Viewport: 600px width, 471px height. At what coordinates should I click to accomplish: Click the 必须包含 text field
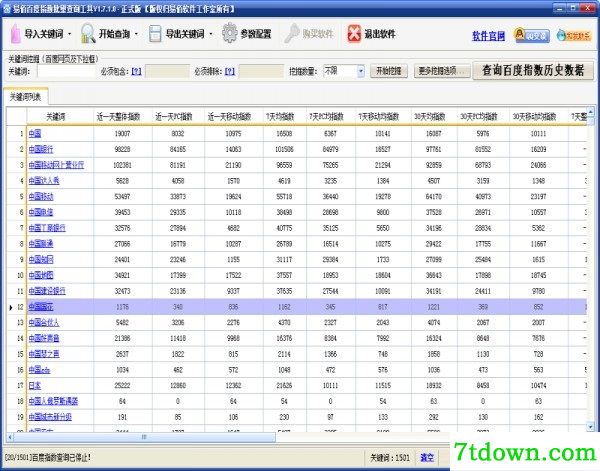[x=167, y=71]
